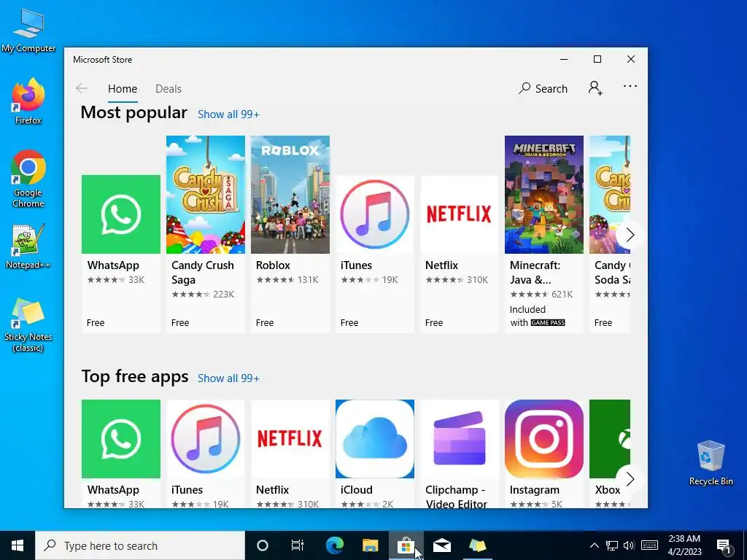The width and height of the screenshot is (747, 560).
Task: Click the touch keyboard tray icon
Action: click(649, 545)
